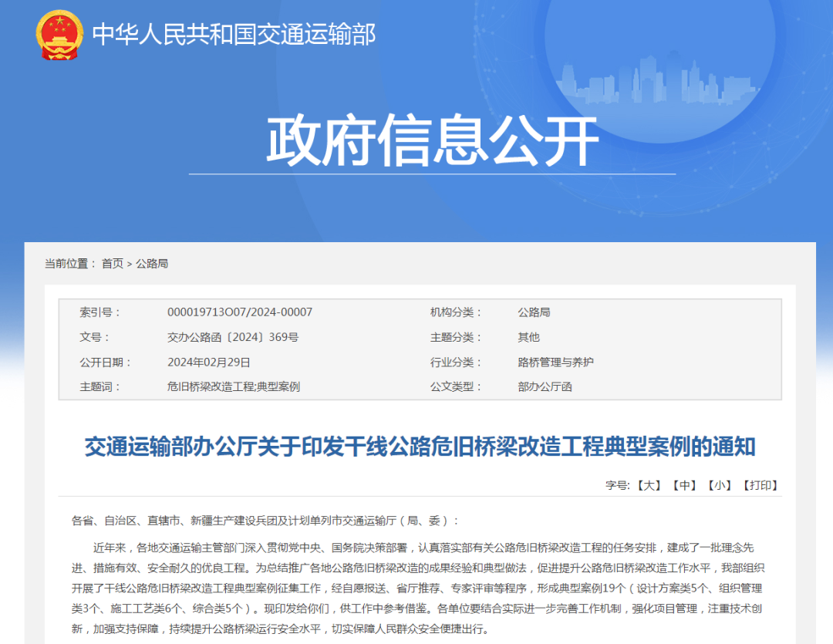The height and width of the screenshot is (644, 833).
Task: Click the 公文类型 field label
Action: point(456,387)
